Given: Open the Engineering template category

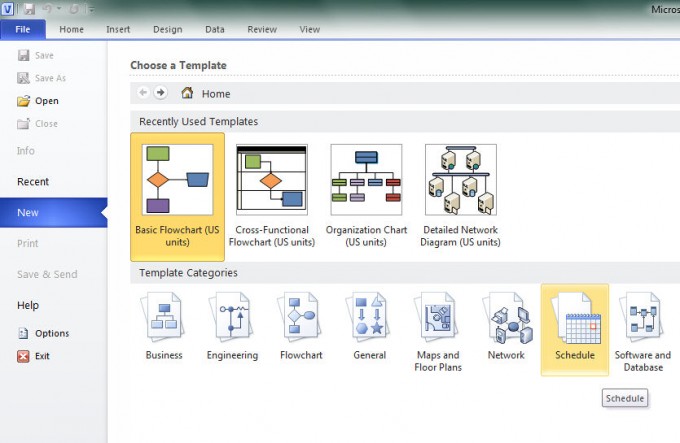Looking at the screenshot, I should (x=232, y=326).
